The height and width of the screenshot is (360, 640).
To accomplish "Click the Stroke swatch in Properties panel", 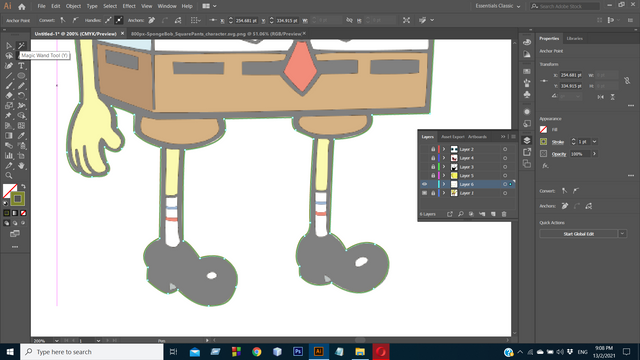I will click(x=543, y=142).
